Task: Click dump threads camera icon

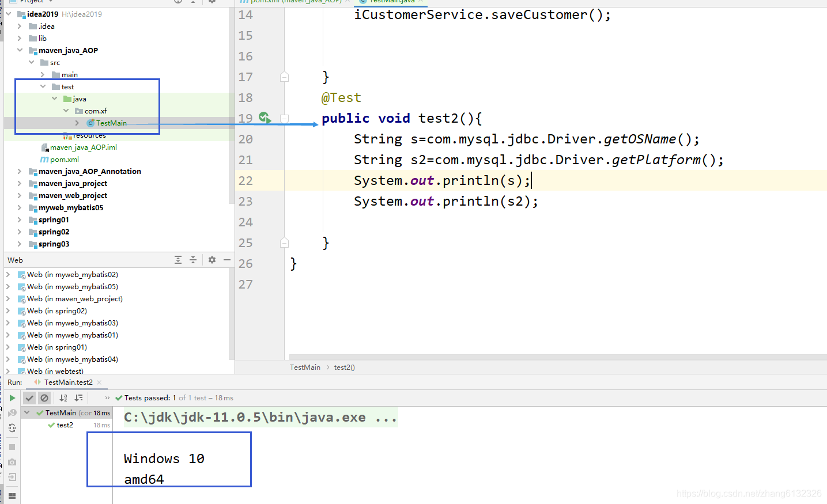Action: pyautogui.click(x=12, y=462)
